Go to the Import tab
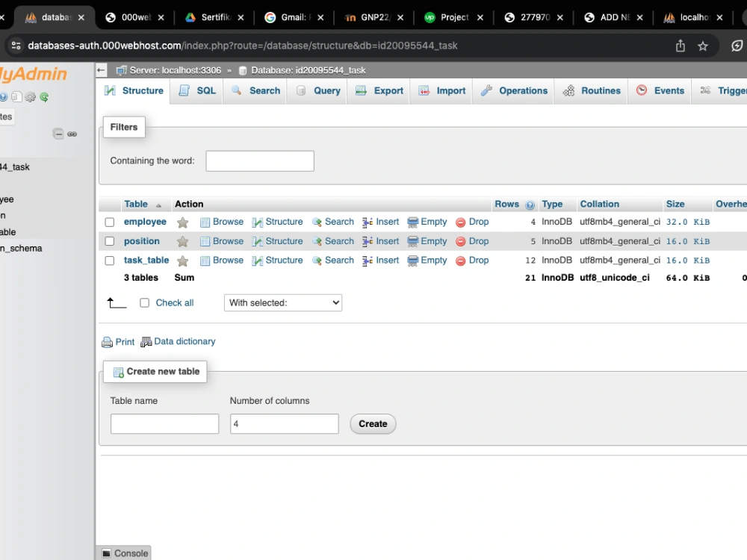This screenshot has width=747, height=560. 441,91
